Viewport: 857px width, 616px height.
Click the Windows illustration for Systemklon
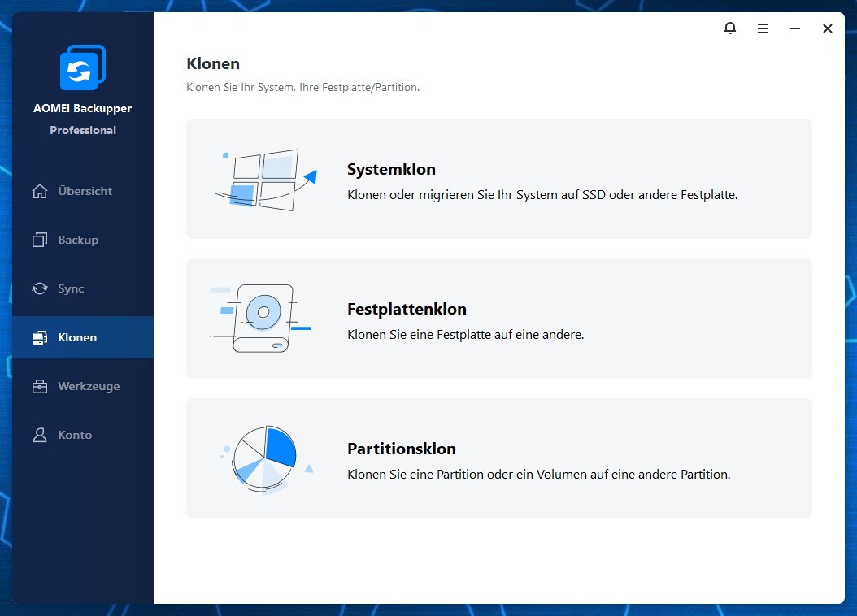click(265, 180)
